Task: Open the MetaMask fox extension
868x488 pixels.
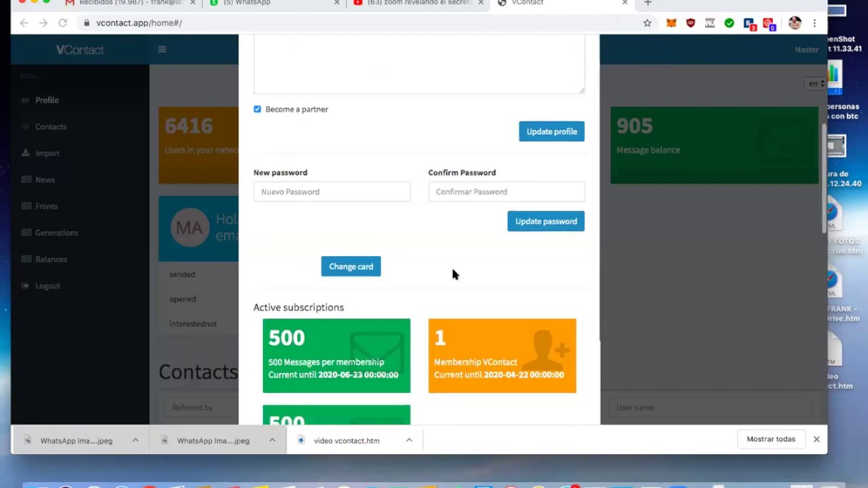Action: coord(671,23)
